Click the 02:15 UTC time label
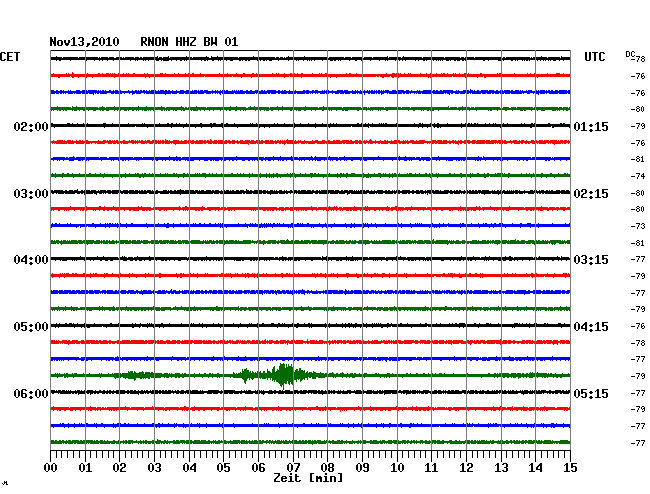The height and width of the screenshot is (494, 650). pos(591,194)
